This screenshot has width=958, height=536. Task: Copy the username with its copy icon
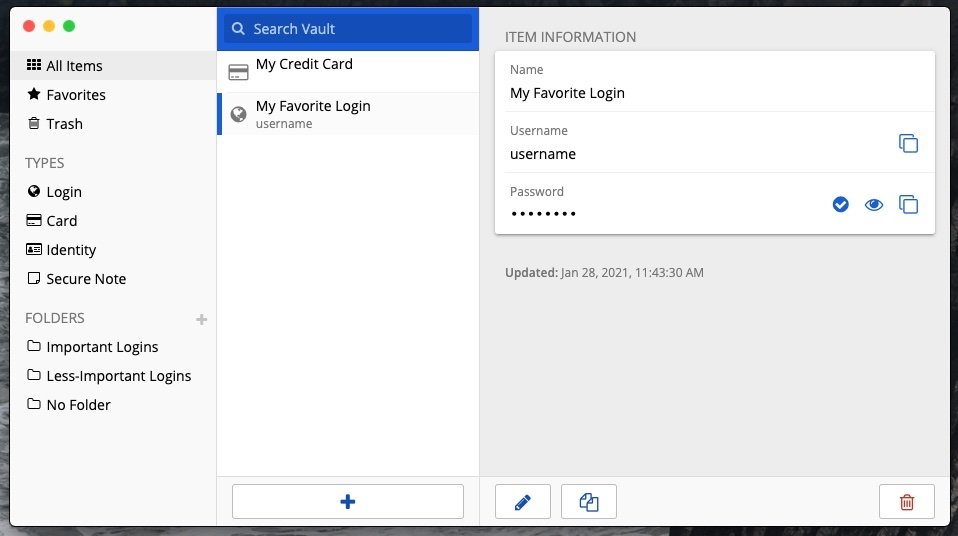pyautogui.click(x=908, y=143)
